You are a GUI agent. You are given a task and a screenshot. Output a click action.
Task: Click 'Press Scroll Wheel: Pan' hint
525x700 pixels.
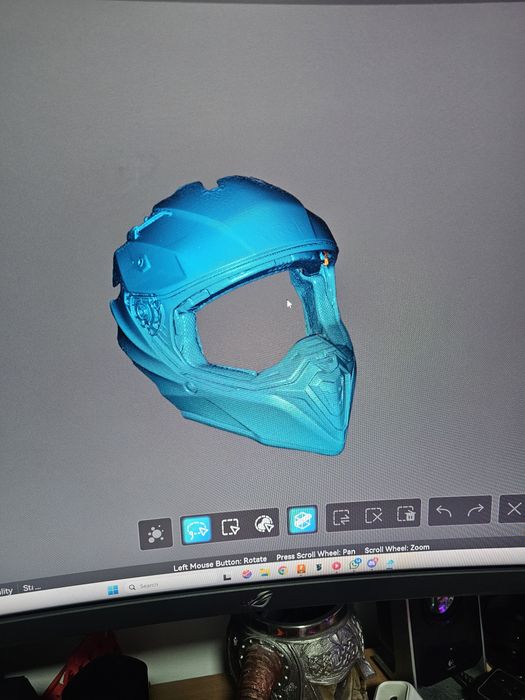316,554
